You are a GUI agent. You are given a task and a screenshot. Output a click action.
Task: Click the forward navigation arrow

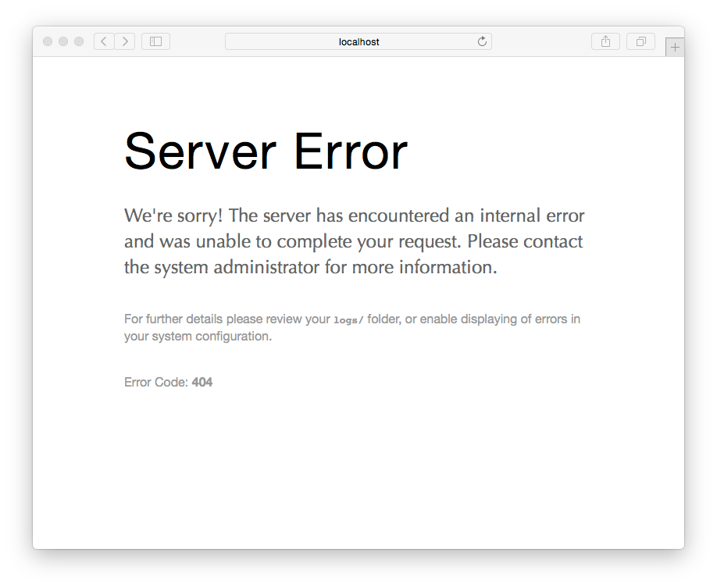point(125,41)
